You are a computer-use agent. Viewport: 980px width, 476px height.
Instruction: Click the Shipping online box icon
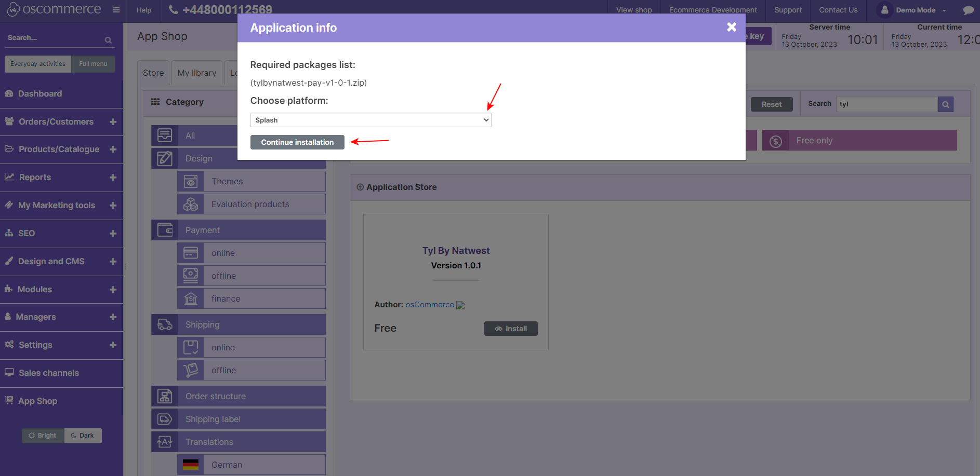coord(191,347)
